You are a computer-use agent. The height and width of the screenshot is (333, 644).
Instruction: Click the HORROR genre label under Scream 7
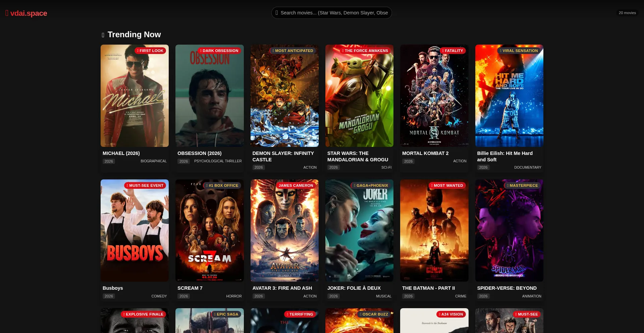[x=234, y=296]
